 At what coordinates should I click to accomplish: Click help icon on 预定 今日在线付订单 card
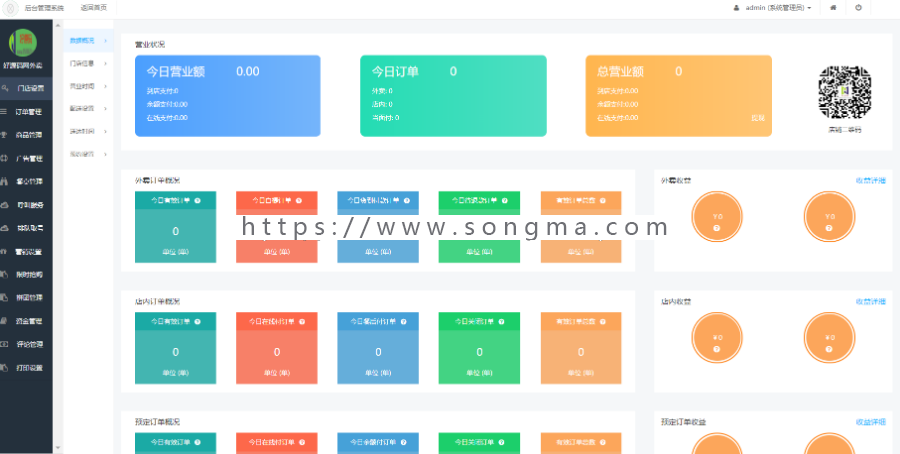point(302,443)
